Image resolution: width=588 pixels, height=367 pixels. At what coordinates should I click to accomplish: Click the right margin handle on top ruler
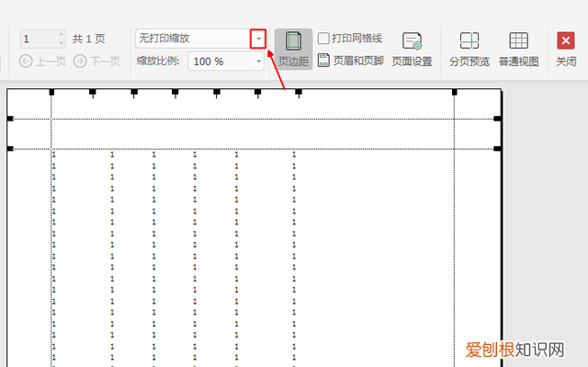455,92
